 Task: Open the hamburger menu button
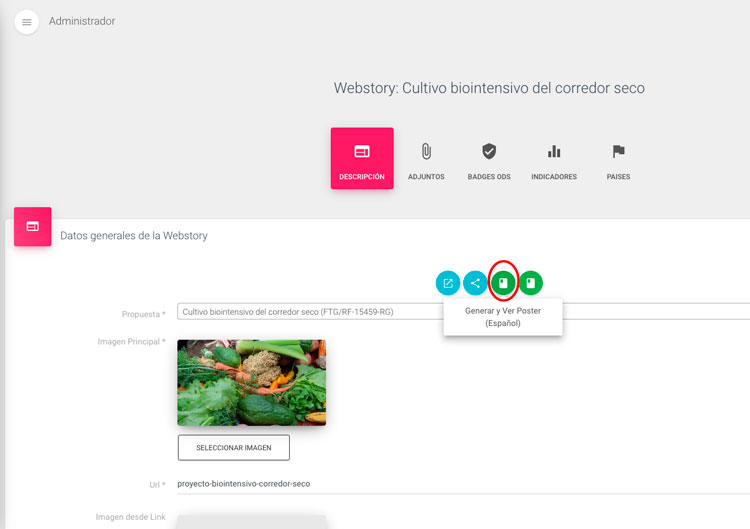[x=26, y=22]
